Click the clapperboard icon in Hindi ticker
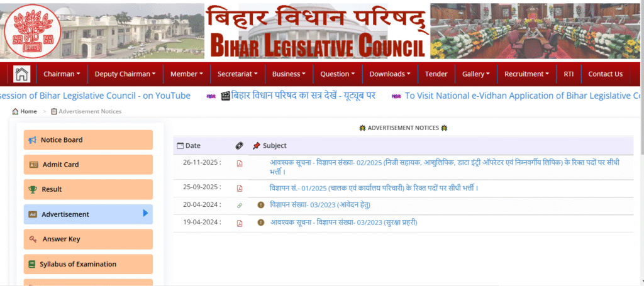This screenshot has height=286, width=644. pyautogui.click(x=225, y=96)
